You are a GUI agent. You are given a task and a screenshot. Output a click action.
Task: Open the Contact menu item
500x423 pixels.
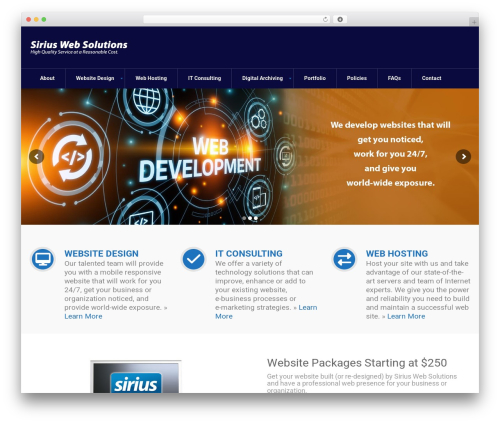(431, 78)
